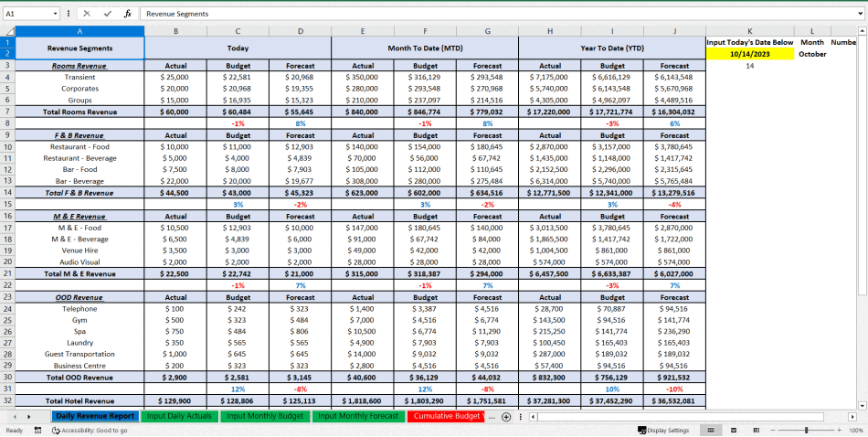Click the Total OOD Revenue label
868x437 pixels.
79,378
